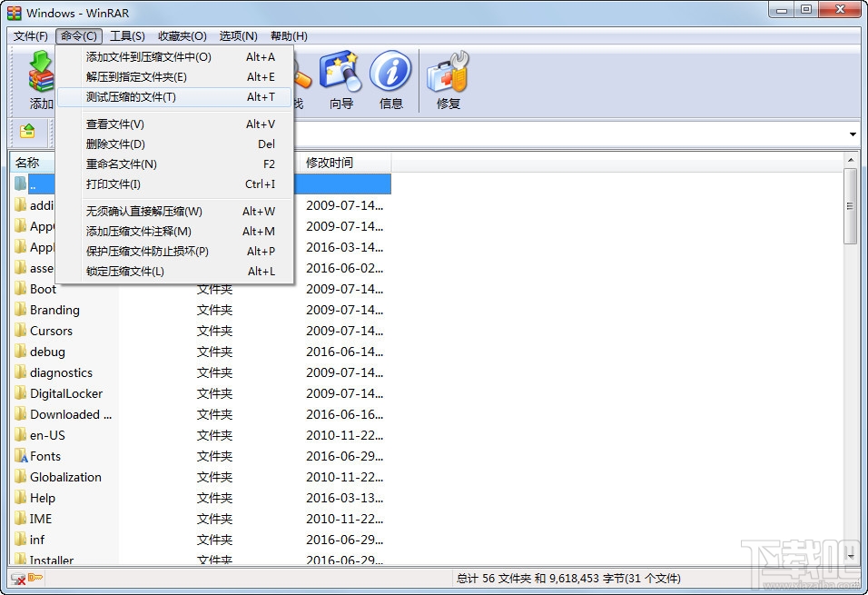Open the Fonts folder
Viewport: 868px width, 595px height.
pos(44,456)
